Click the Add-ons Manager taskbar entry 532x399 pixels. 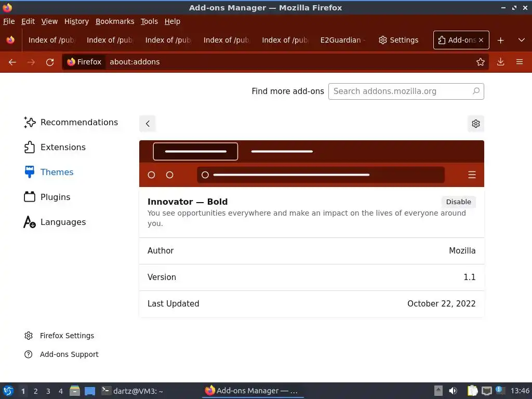[x=253, y=391]
